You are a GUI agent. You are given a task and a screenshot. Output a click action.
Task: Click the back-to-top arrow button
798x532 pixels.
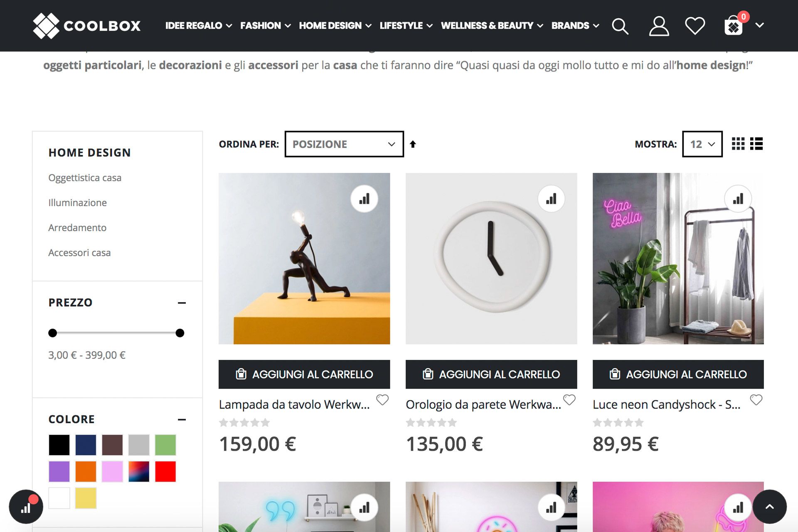pos(770,507)
